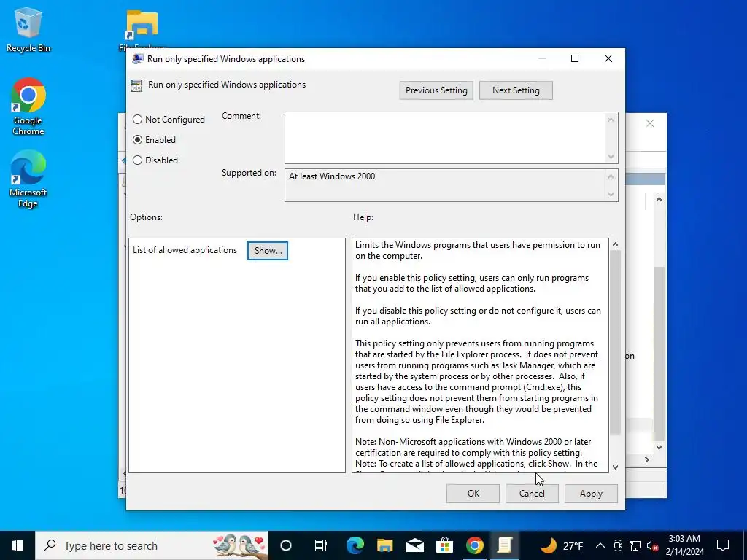Screen dimensions: 747x560
Task: Click the Comment box scroll up arrow
Action: (x=611, y=120)
